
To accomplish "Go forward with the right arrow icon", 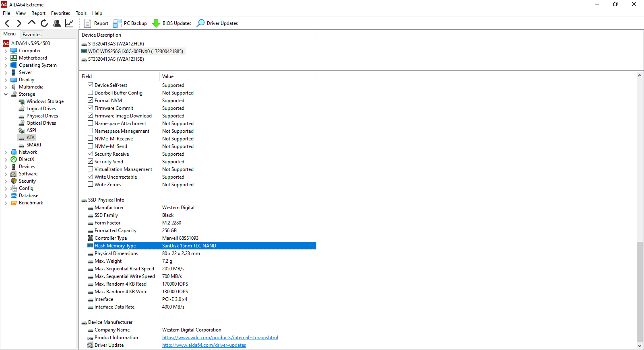I will (19, 23).
